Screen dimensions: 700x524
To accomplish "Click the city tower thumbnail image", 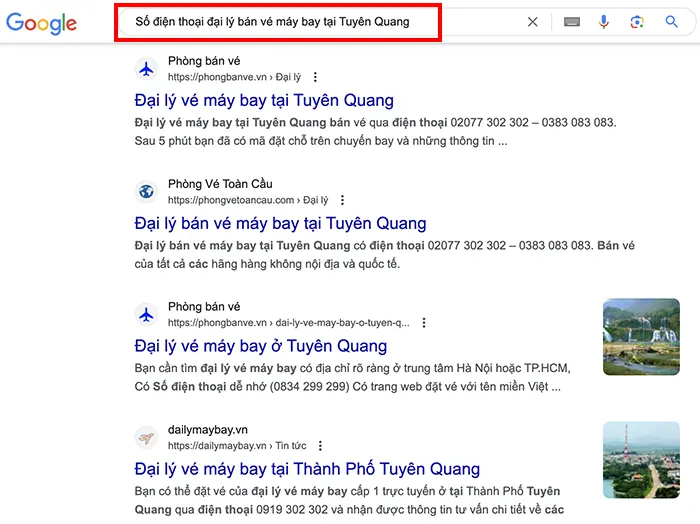I will 641,460.
